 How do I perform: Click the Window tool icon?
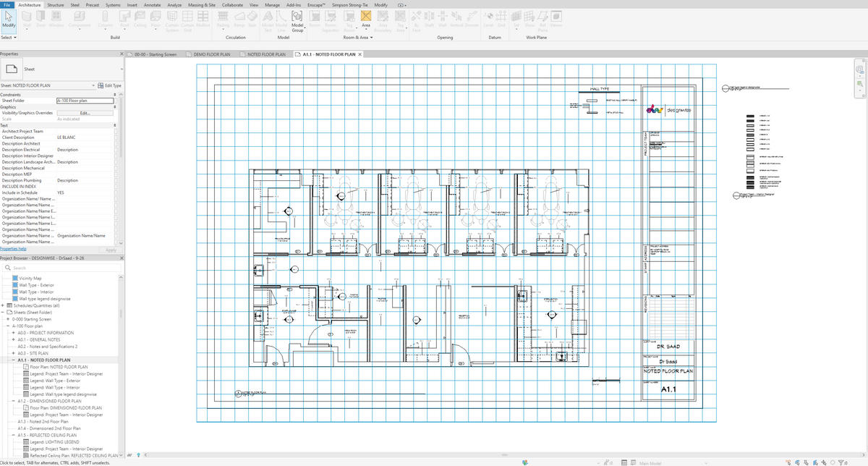pyautogui.click(x=56, y=17)
